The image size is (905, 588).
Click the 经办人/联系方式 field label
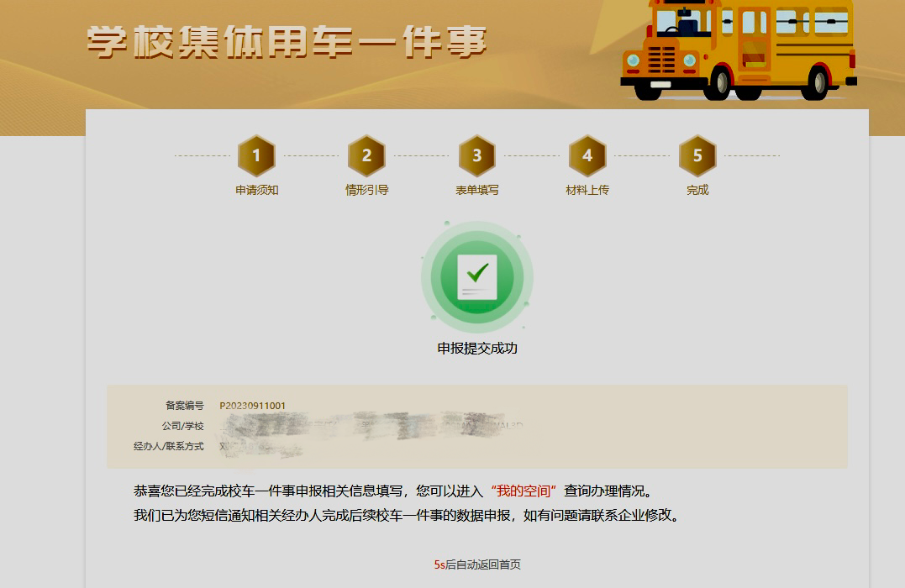point(168,446)
